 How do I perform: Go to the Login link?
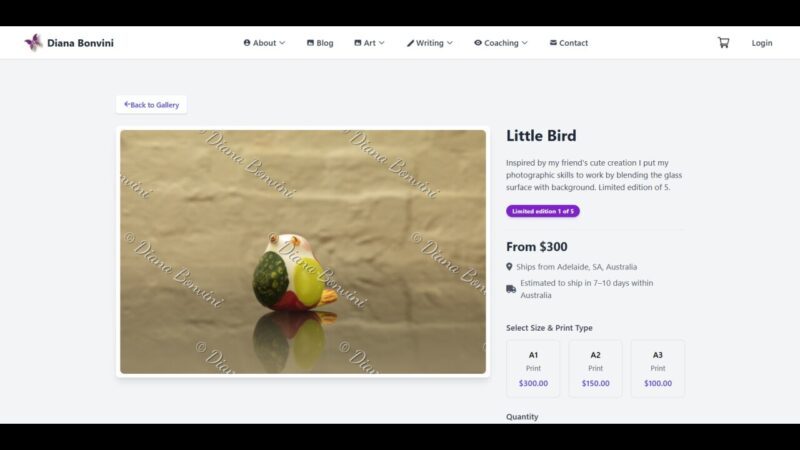[x=762, y=43]
